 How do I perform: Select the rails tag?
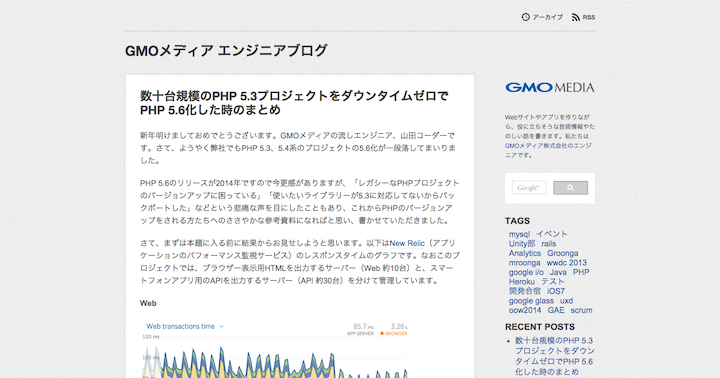pyautogui.click(x=549, y=244)
